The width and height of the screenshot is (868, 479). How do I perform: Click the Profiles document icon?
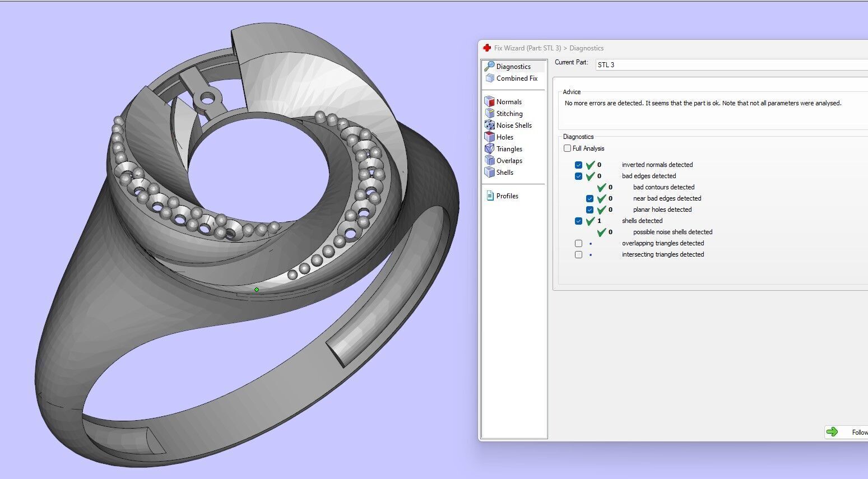click(490, 196)
